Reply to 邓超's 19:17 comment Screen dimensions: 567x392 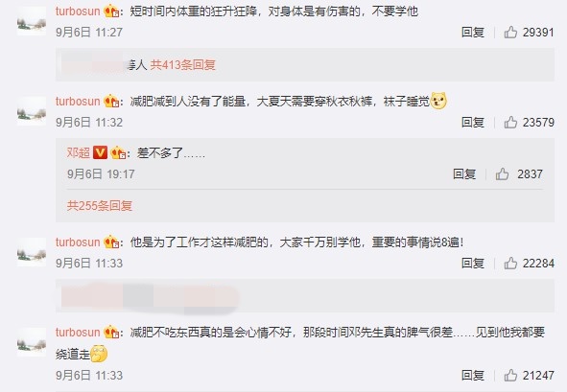464,174
